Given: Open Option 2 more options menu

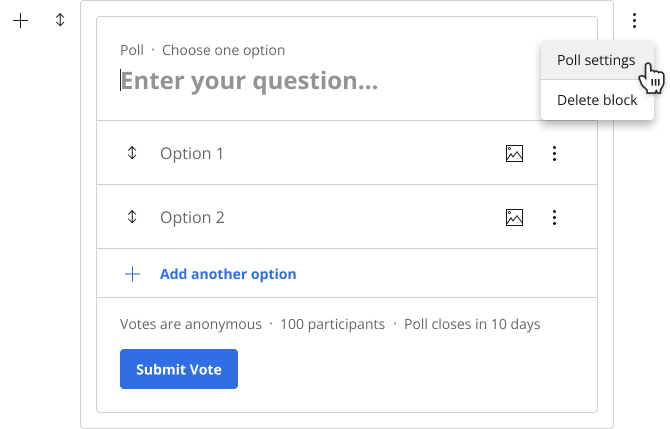Looking at the screenshot, I should pyautogui.click(x=554, y=217).
